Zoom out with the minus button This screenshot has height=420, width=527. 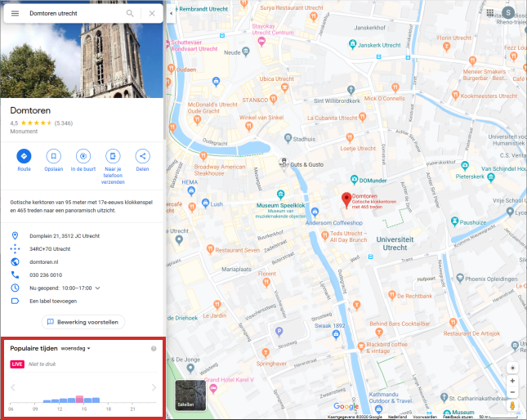click(512, 392)
